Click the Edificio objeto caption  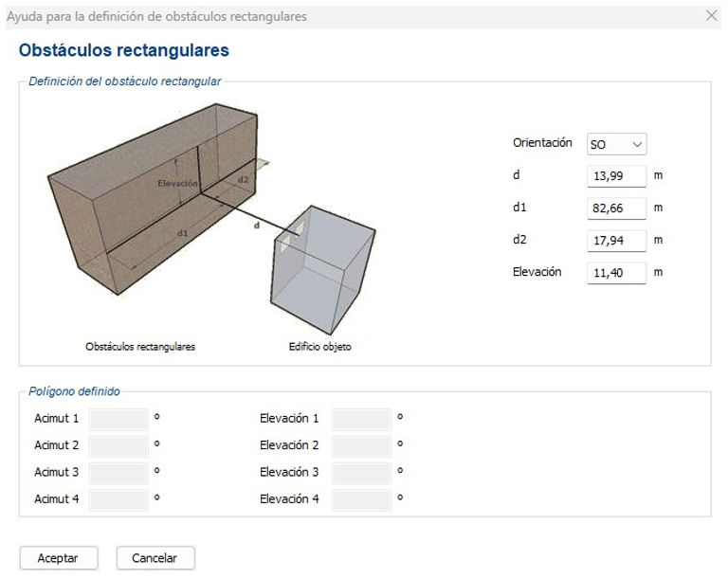point(319,347)
